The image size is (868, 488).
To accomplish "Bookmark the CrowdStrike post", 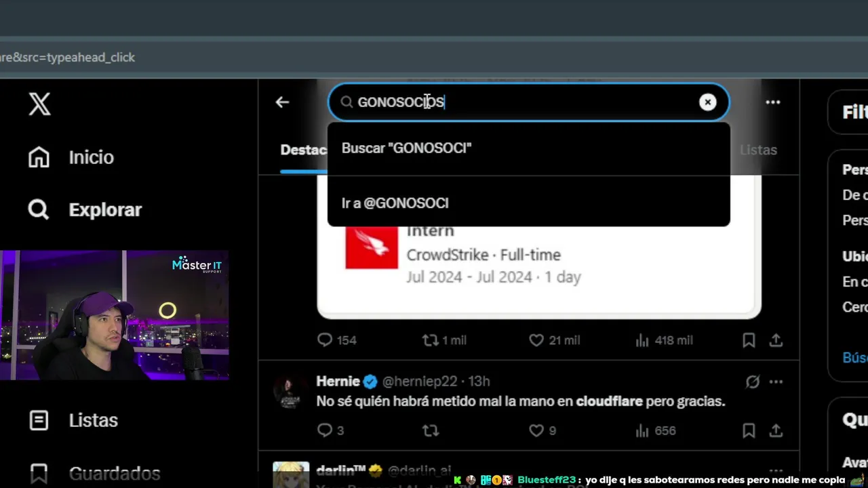I will (x=749, y=340).
